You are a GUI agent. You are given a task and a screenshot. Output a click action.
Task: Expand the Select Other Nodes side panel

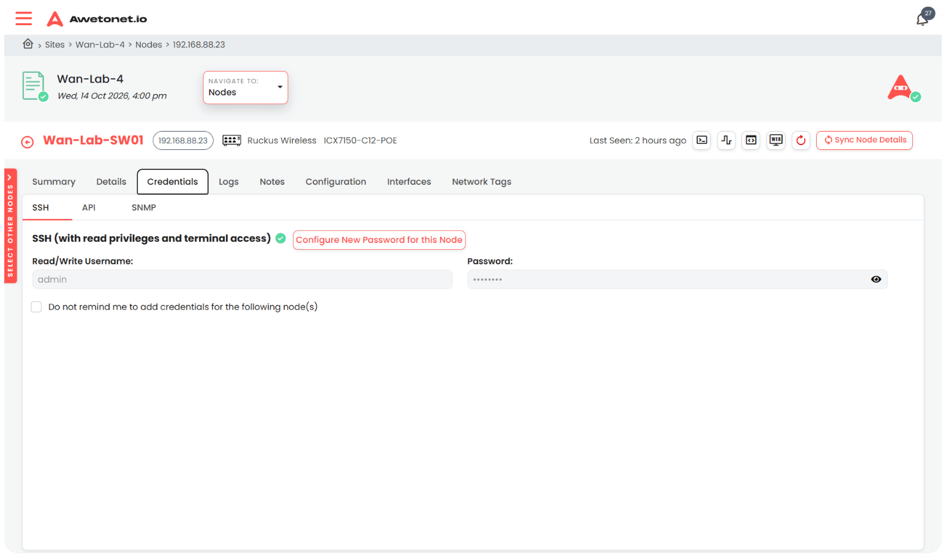tap(10, 226)
